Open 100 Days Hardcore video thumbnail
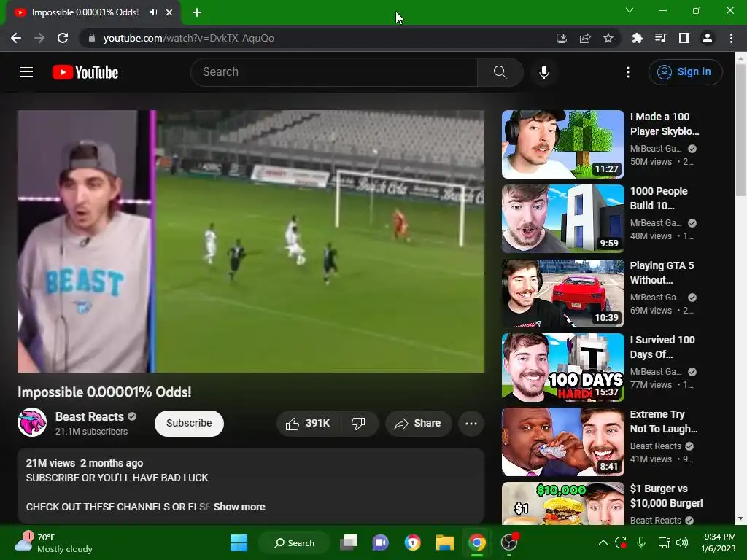The height and width of the screenshot is (560, 747). pos(562,367)
